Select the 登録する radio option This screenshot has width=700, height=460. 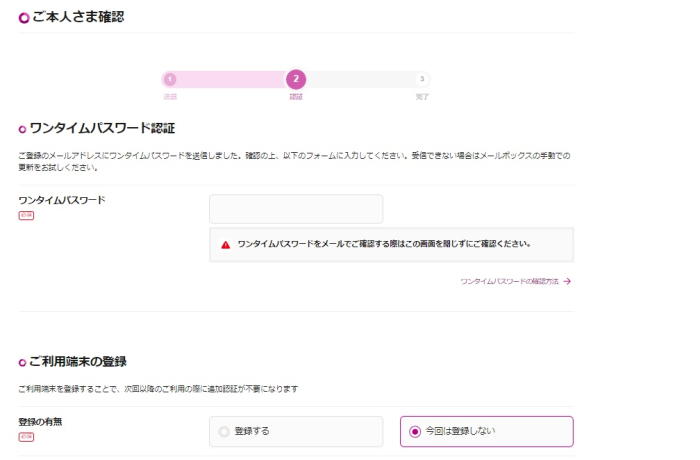pos(225,431)
